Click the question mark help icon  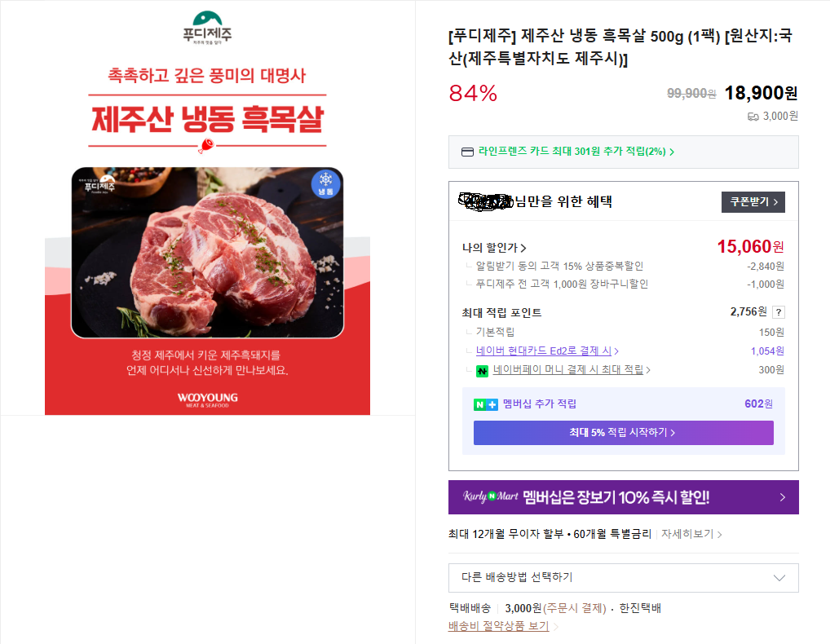[778, 312]
